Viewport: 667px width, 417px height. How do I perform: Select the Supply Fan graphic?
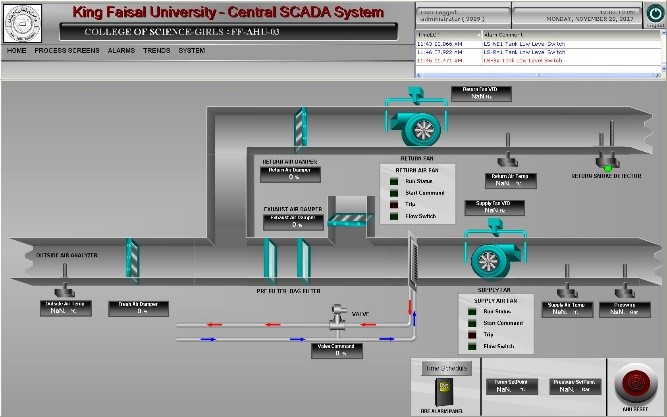495,249
